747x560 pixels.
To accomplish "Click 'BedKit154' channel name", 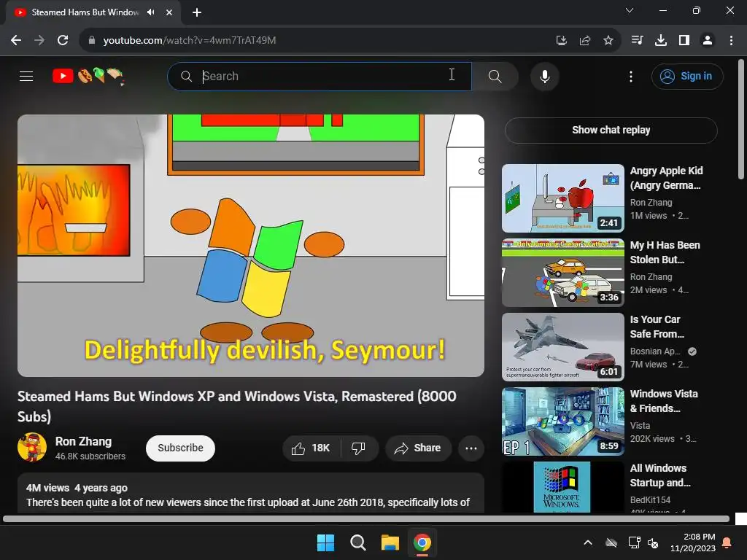I will click(x=650, y=499).
